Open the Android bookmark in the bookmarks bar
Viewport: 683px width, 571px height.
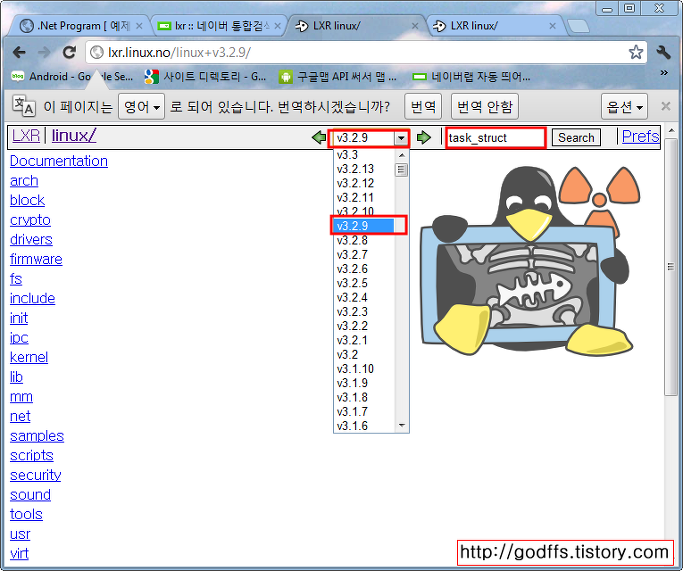[72, 77]
